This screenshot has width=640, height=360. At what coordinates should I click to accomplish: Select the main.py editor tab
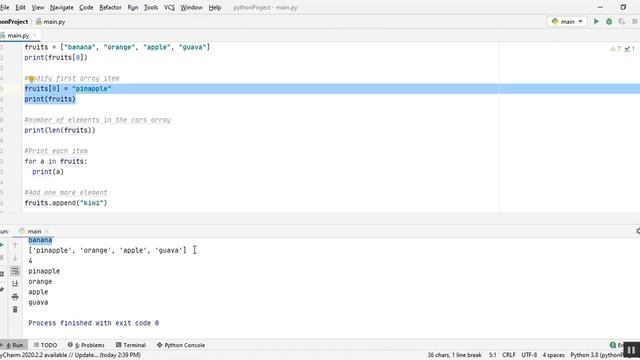[x=18, y=36]
